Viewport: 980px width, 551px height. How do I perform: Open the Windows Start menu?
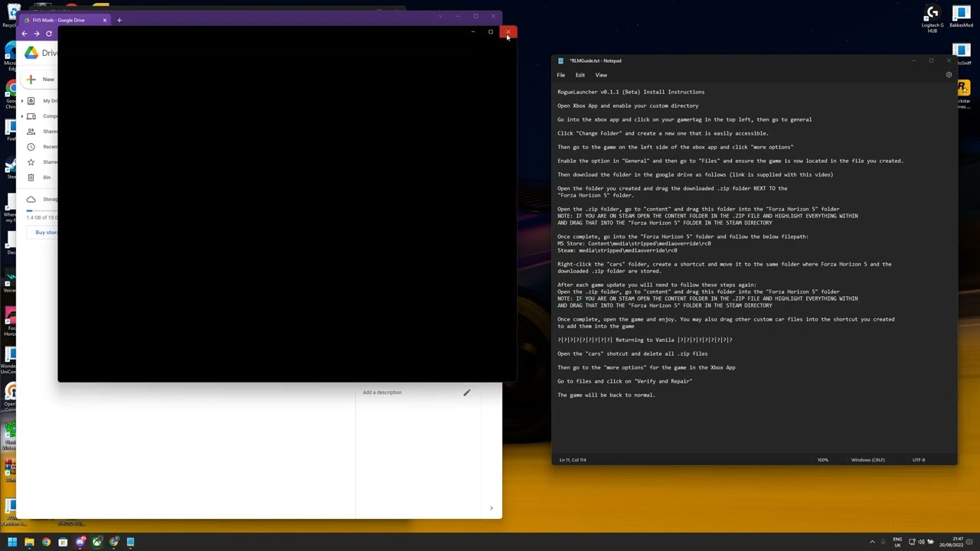point(12,542)
